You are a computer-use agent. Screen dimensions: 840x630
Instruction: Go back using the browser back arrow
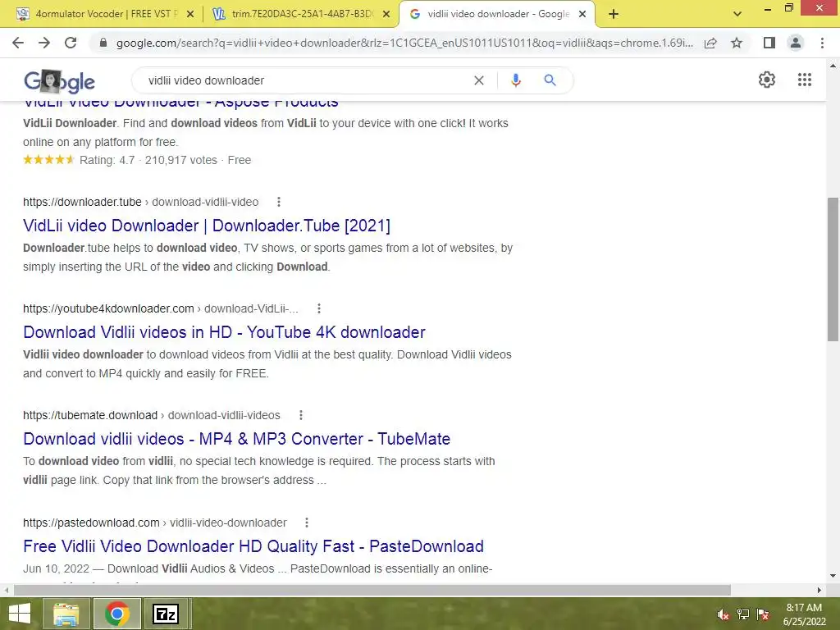18,43
